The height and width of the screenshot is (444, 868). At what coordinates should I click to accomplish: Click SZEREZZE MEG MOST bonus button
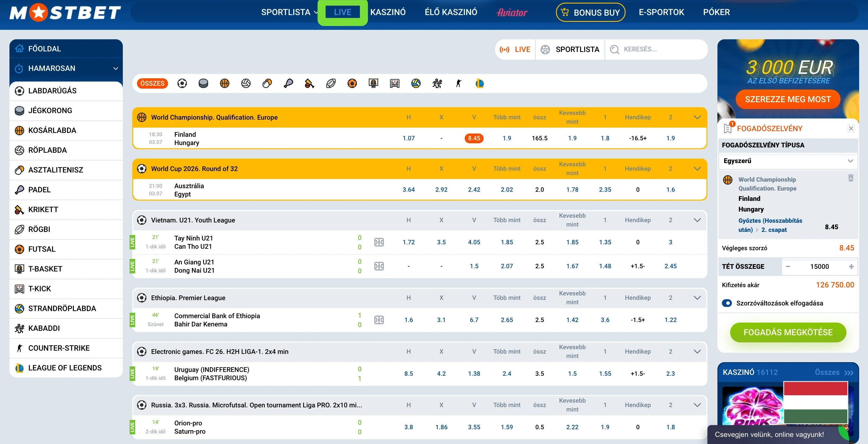click(788, 99)
